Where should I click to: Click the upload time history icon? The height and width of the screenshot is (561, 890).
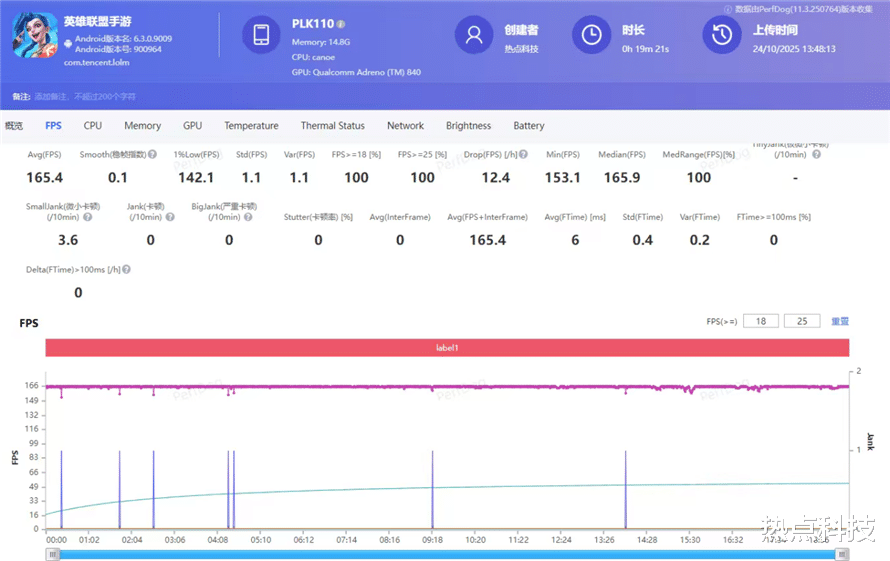(x=720, y=35)
